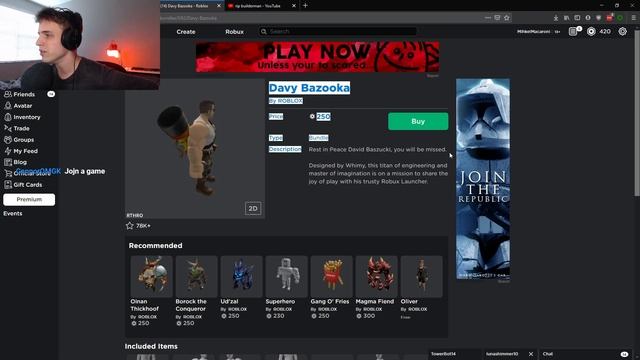Open the Ud'zal recommended item

[x=241, y=287]
